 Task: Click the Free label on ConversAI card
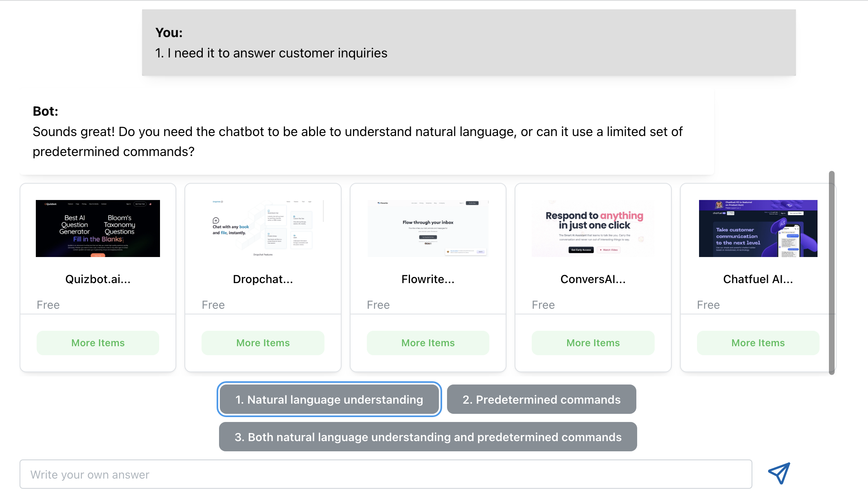tap(543, 305)
